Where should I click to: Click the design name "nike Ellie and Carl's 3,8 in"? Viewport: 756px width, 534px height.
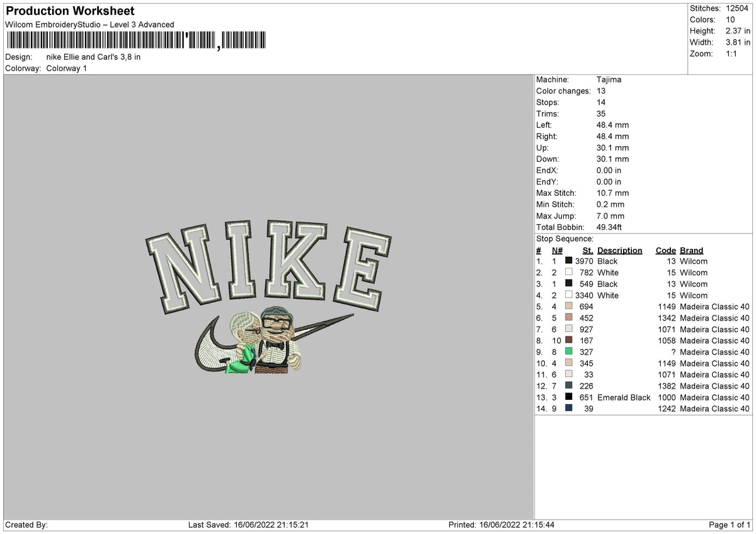(x=93, y=57)
